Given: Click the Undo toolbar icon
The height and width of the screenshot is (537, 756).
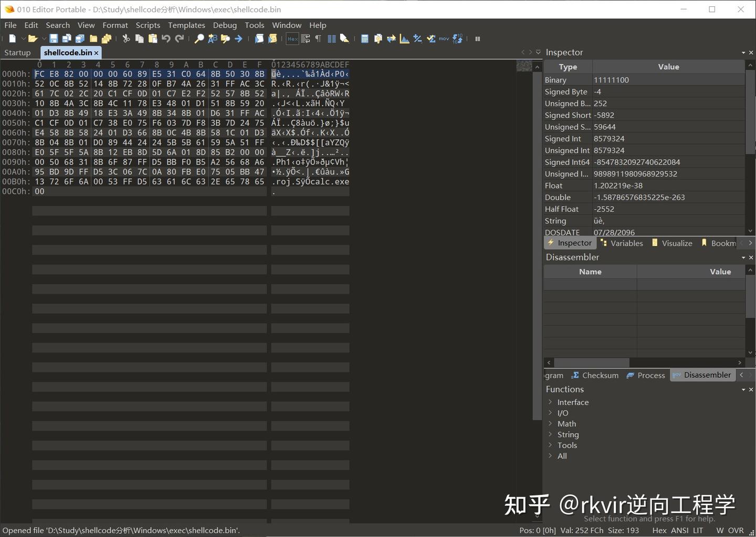Looking at the screenshot, I should tap(166, 38).
